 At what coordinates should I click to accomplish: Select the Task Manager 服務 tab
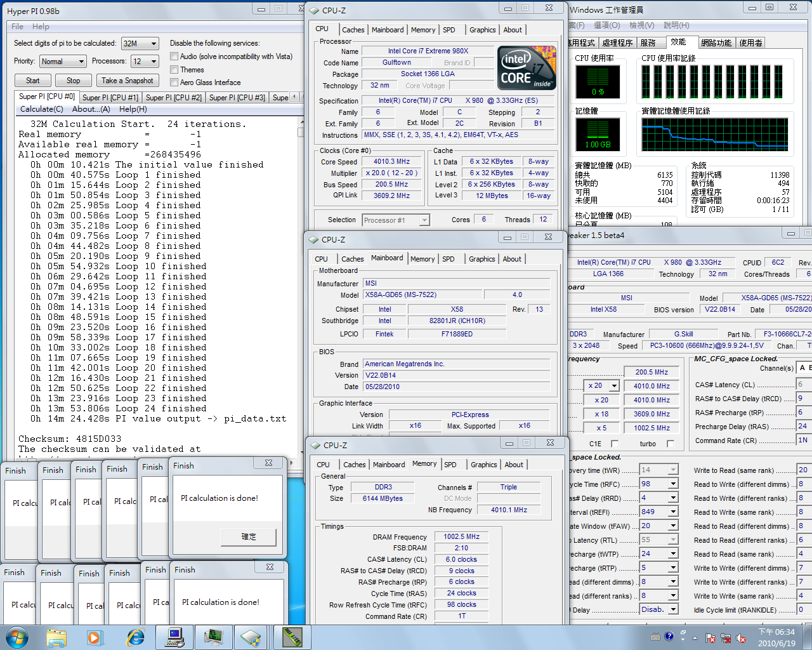click(648, 43)
